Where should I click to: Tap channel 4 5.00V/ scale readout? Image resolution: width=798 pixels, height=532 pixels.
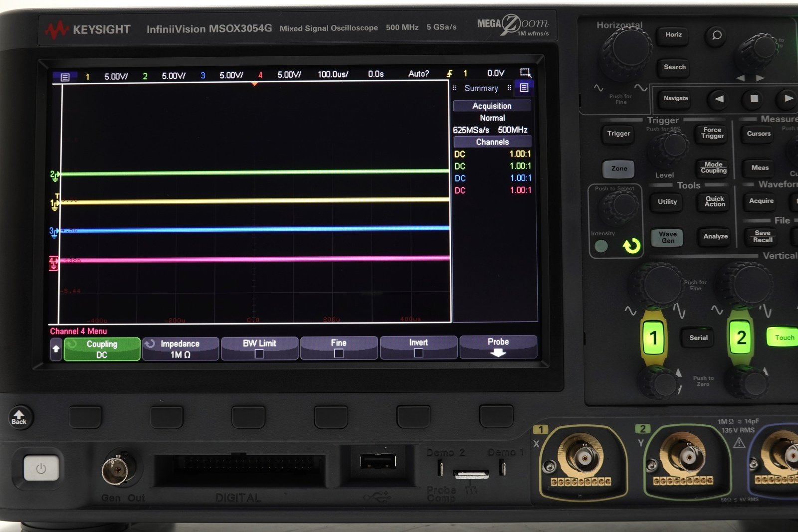[289, 75]
